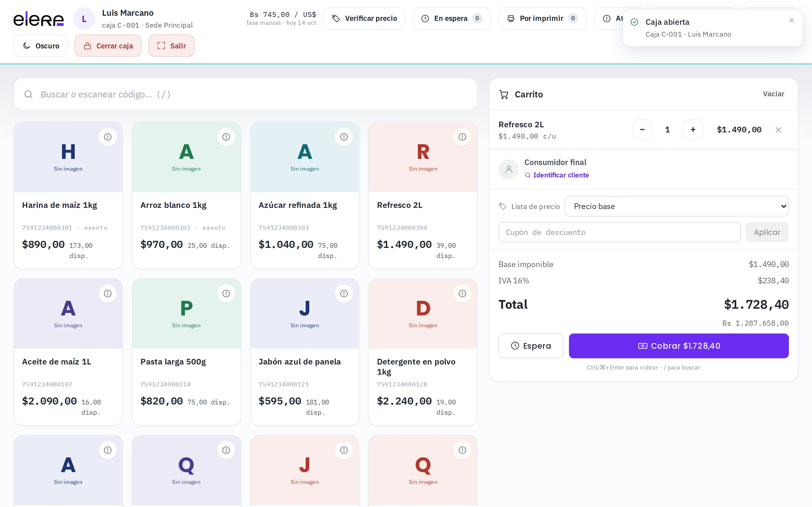Image resolution: width=812 pixels, height=507 pixels.
Task: Open info icon on Refresco 2L product card
Action: click(x=462, y=137)
